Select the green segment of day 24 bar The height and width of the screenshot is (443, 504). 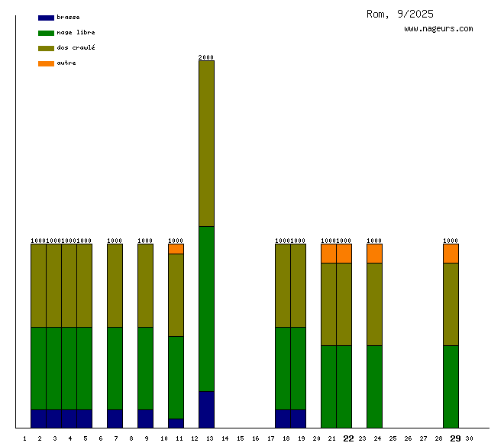(374, 386)
